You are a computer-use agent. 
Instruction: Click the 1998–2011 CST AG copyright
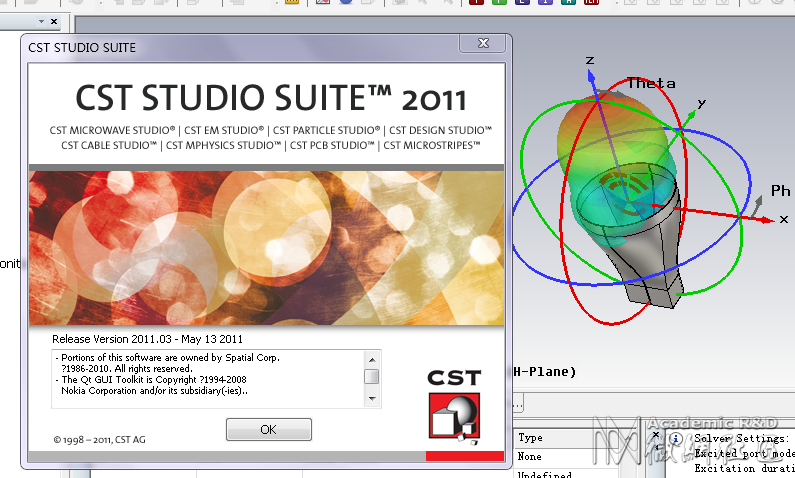coord(99,439)
